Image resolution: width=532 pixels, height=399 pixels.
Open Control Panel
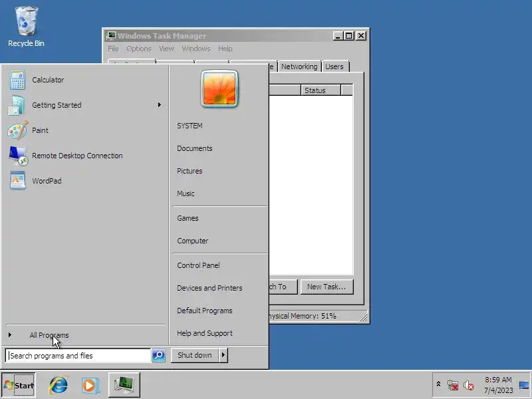tap(198, 265)
